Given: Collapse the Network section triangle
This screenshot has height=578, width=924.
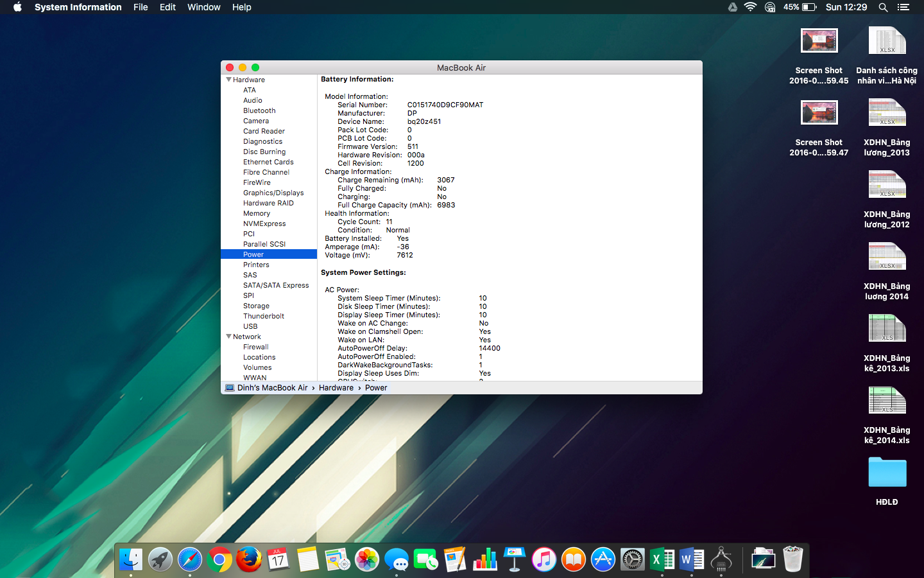Looking at the screenshot, I should [228, 337].
